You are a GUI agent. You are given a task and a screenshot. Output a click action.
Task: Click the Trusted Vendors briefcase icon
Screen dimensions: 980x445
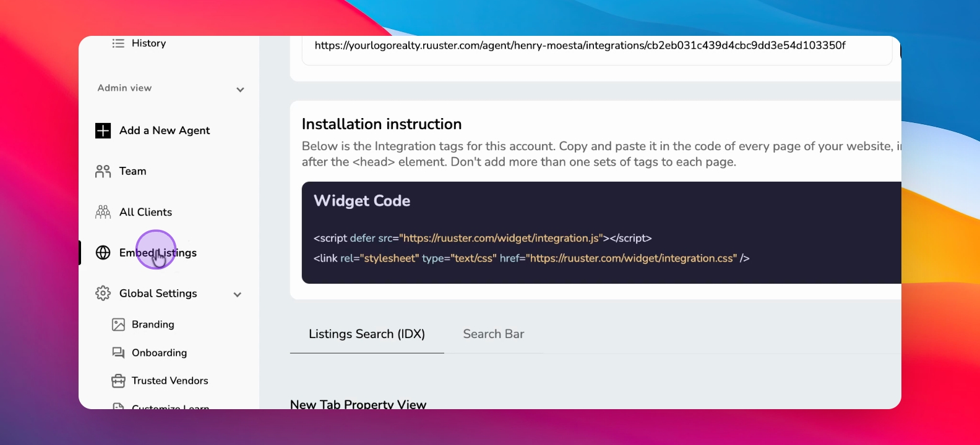coord(118,381)
